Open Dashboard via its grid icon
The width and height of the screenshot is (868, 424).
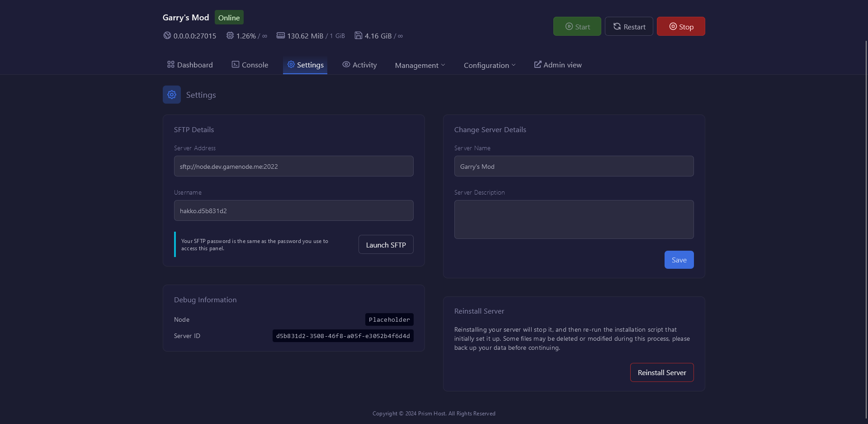pyautogui.click(x=171, y=65)
